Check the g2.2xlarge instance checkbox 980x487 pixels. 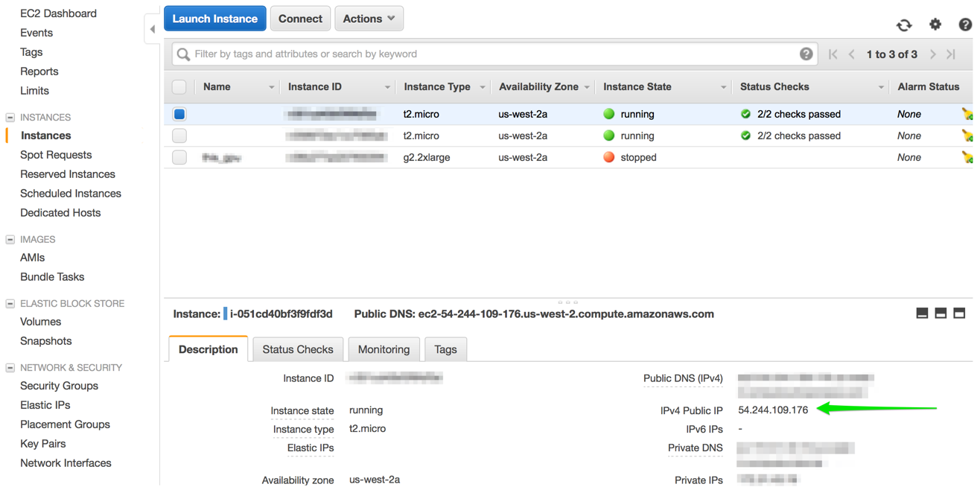point(179,157)
